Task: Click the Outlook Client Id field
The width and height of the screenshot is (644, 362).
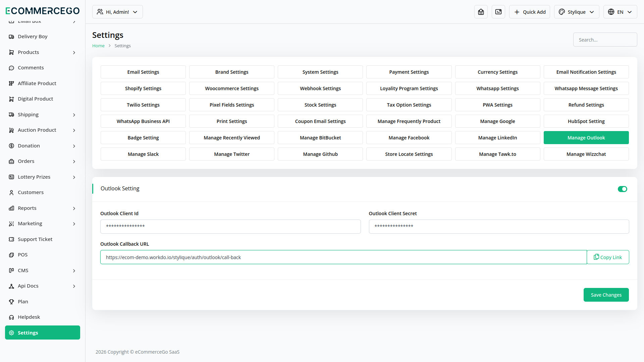Action: click(230, 227)
